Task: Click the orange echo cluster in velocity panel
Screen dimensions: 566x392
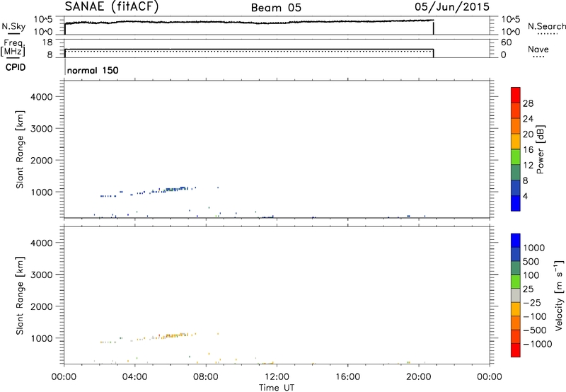Action: [175, 335]
